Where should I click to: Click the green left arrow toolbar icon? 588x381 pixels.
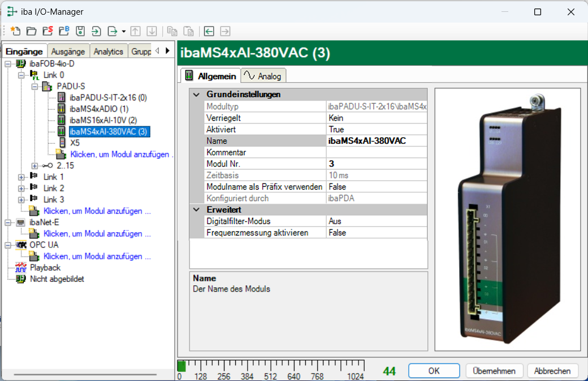[x=209, y=31]
